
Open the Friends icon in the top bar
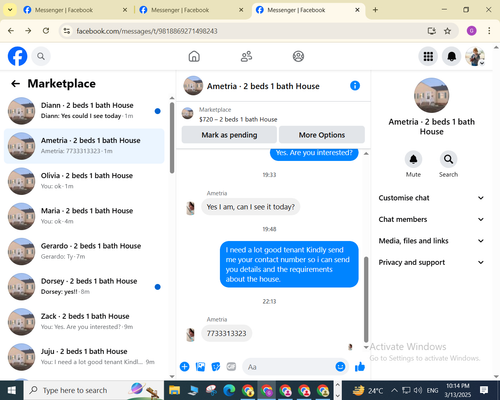point(246,56)
